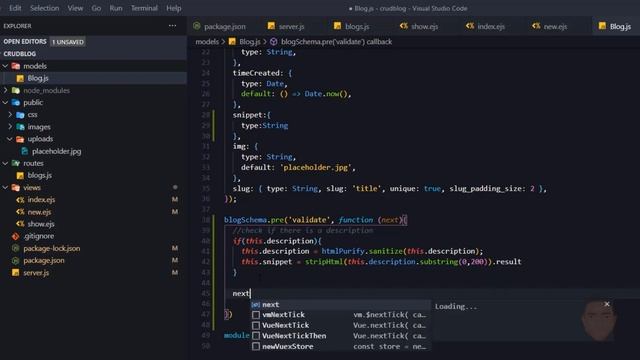Viewport: 640px width, 360px height.
Task: Click the css folder icon
Action: click(20, 115)
